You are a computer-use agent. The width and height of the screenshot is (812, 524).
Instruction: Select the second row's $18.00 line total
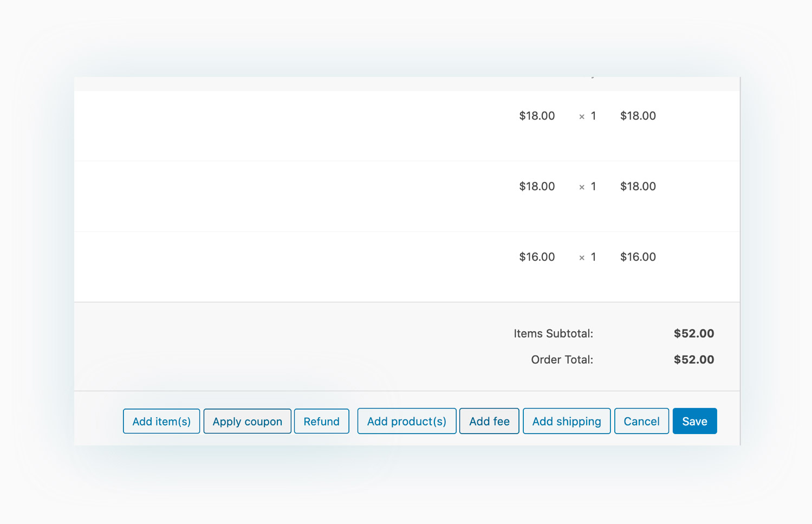click(638, 186)
